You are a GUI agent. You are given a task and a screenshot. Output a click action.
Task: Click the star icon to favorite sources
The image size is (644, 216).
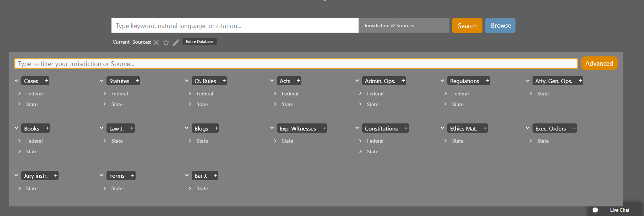[x=166, y=43]
